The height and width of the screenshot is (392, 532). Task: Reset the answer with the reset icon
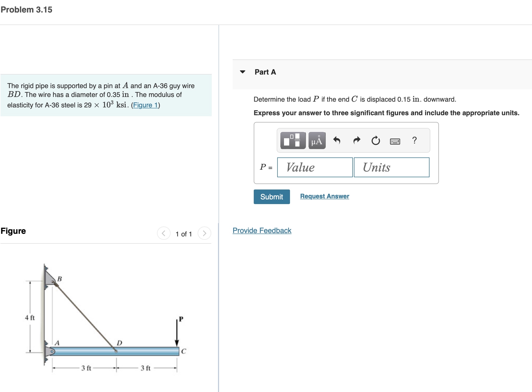376,140
